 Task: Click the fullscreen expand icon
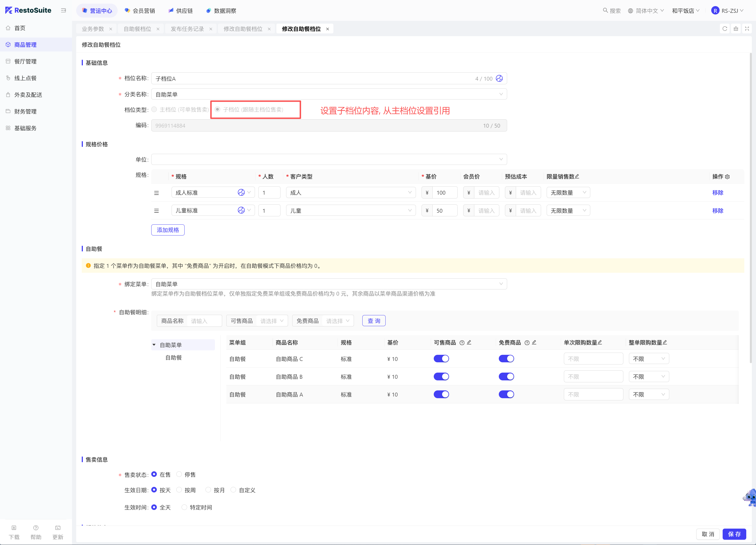[x=747, y=29]
